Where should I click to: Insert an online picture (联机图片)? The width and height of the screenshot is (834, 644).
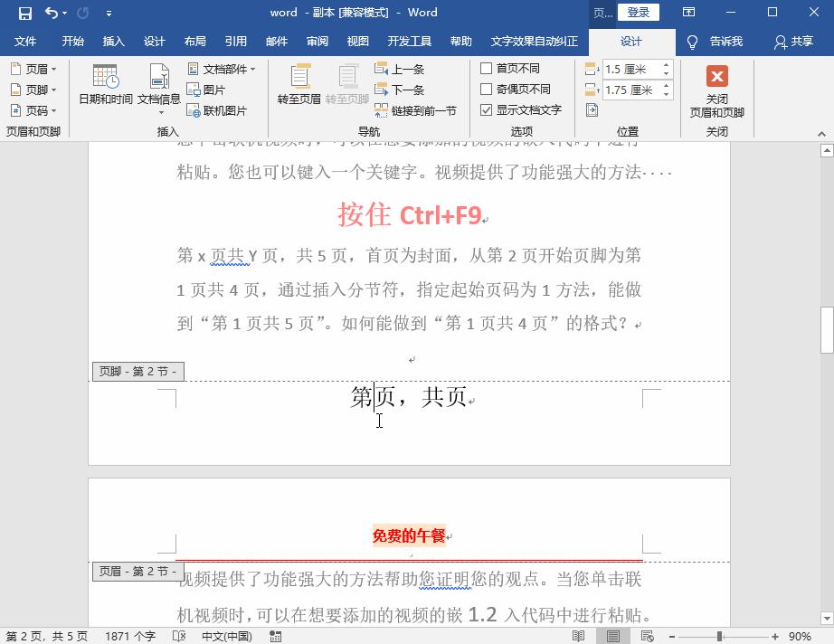pos(224,109)
